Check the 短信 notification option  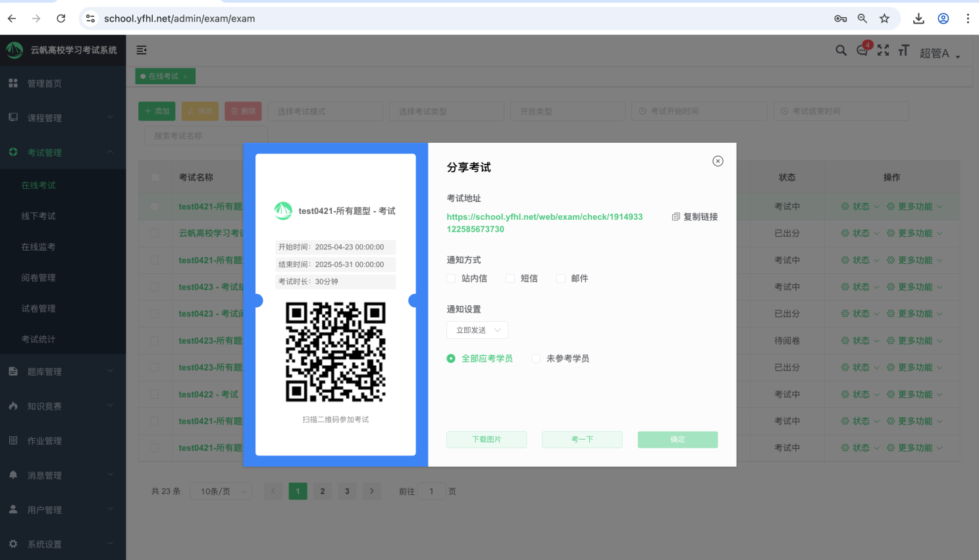coord(510,278)
